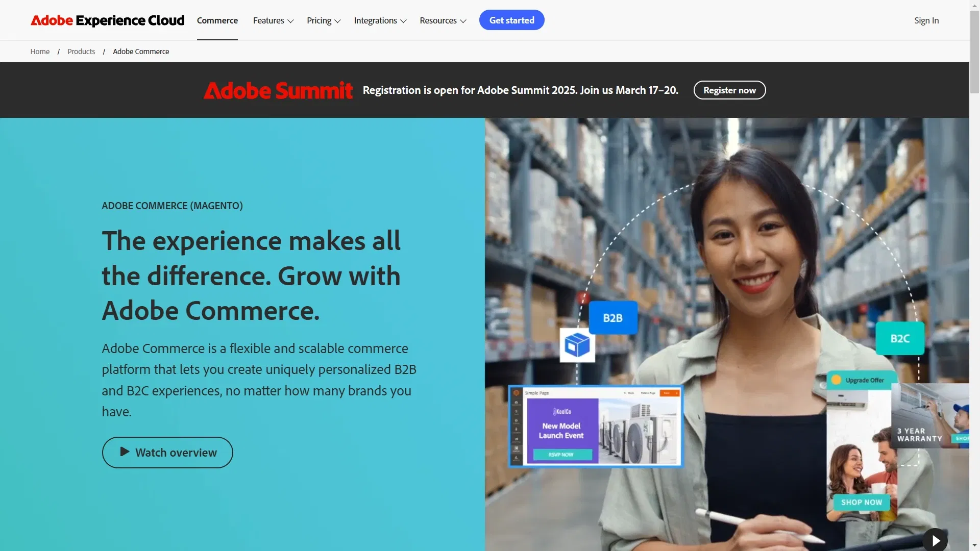
Task: Click the Get started button
Action: pyautogui.click(x=511, y=20)
